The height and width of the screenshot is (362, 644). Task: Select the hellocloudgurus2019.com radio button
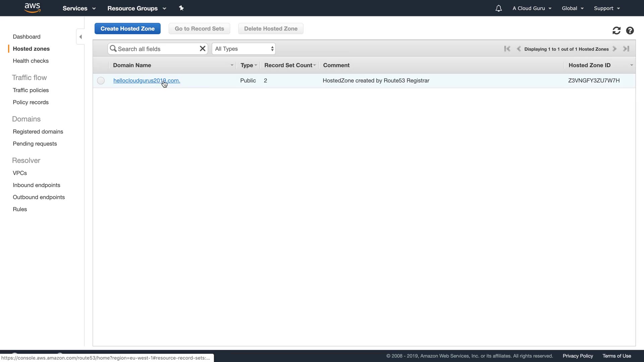point(101,81)
